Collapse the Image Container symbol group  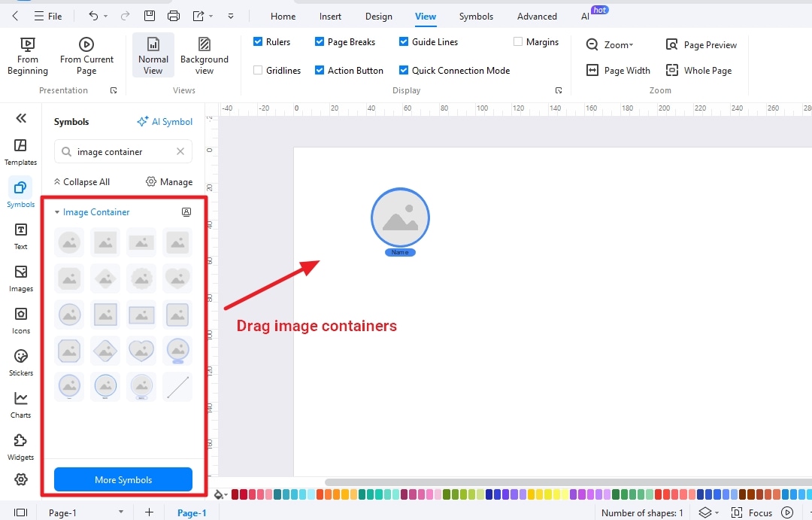56,212
